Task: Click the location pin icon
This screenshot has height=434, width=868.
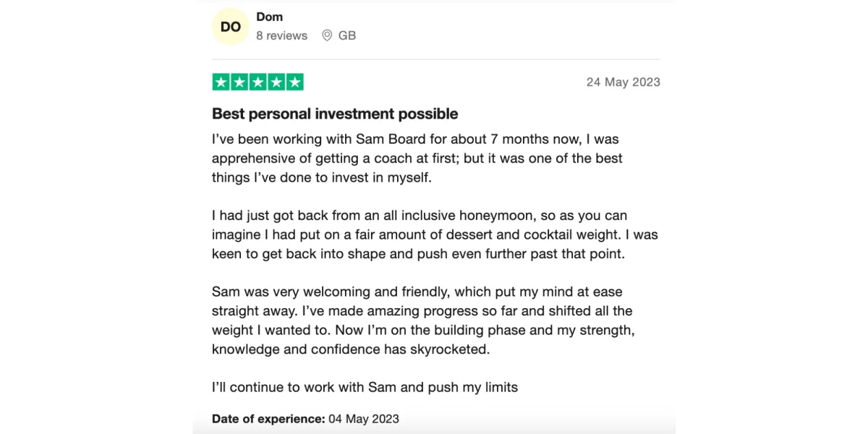Action: point(327,35)
